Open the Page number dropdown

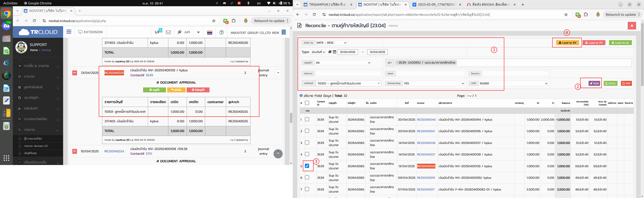point(469,96)
